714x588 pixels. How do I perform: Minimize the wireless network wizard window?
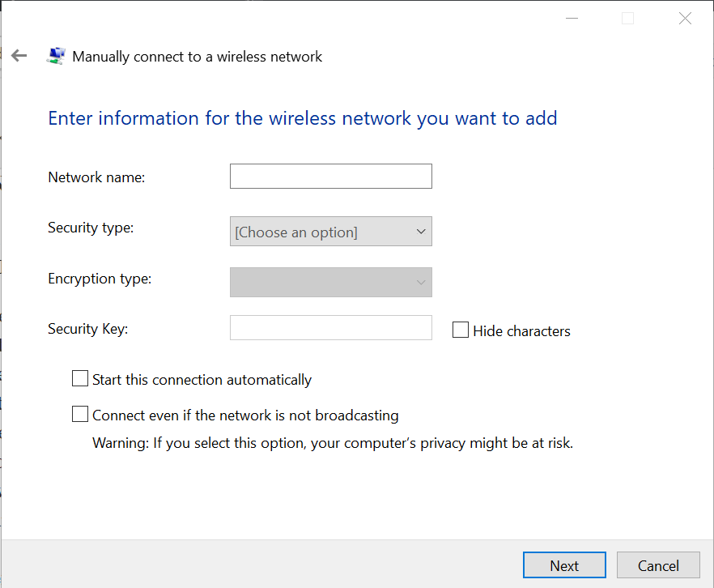[572, 18]
